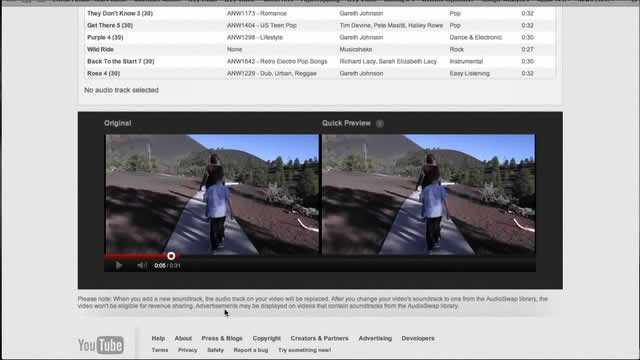Open the Advertising footer link
Viewport: 640px width, 360px height.
point(375,338)
